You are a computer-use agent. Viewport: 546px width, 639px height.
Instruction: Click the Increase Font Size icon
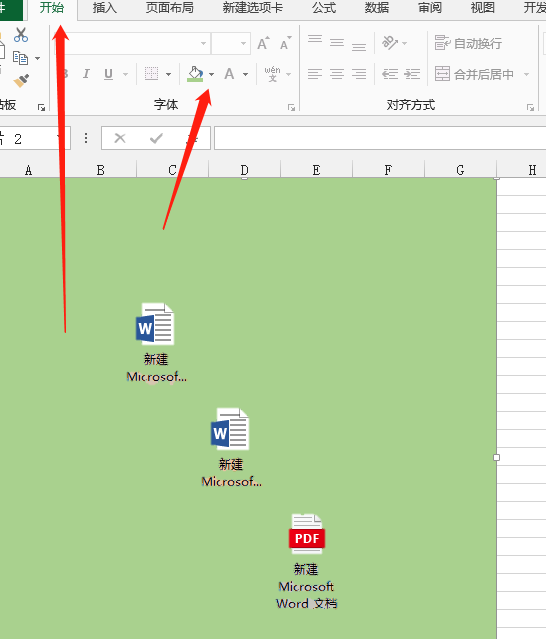[263, 43]
